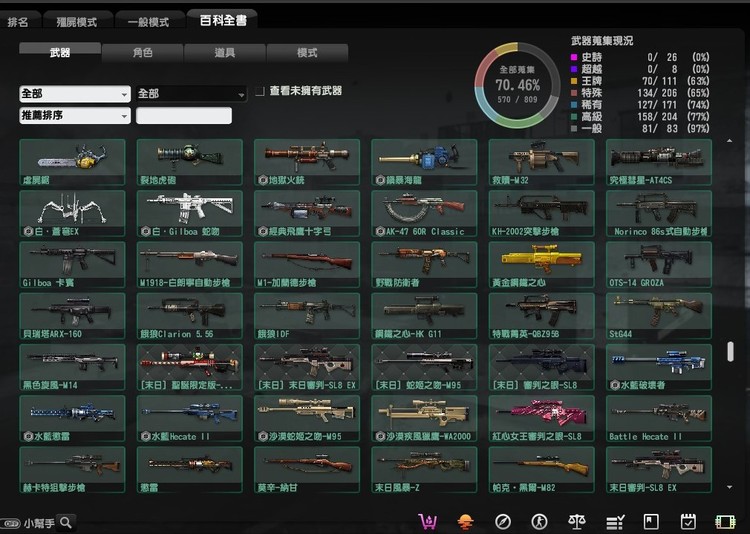Viewport: 750px width, 534px height.
Task: Open the compass icon in bottom bar
Action: point(503,522)
